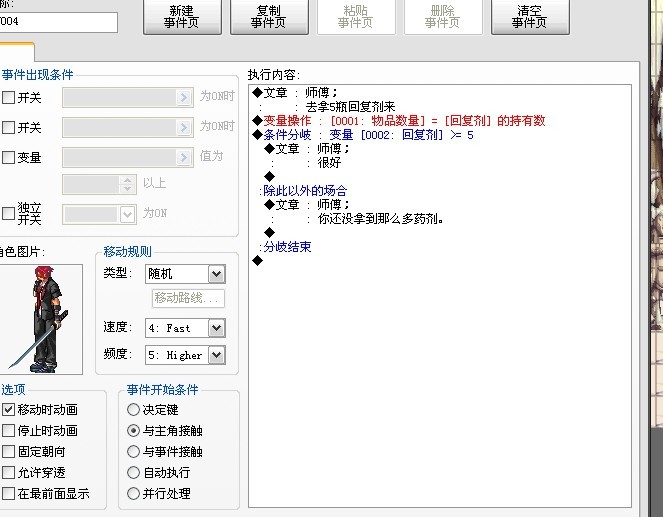This screenshot has width=663, height=517.
Task: Click the 复制事件页 button
Action: [x=269, y=17]
